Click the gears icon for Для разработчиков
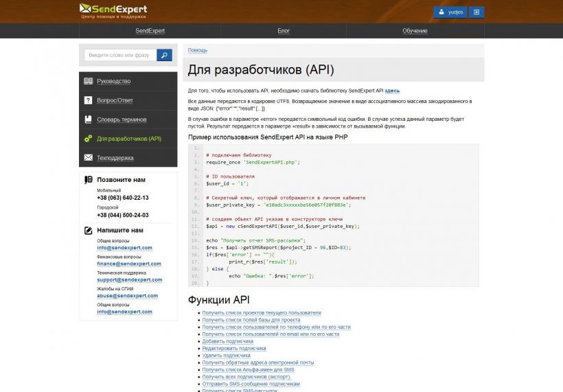Screen dimensions: 563x392 88,139
